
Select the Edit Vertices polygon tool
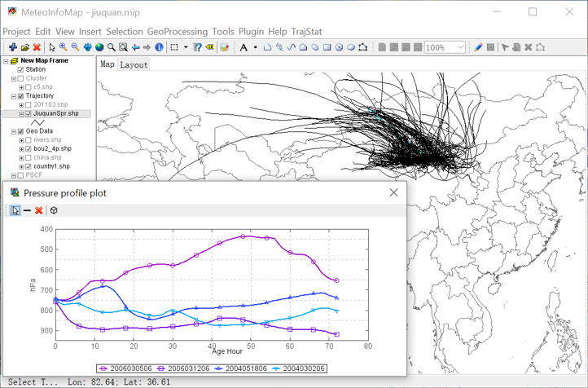[x=362, y=47]
